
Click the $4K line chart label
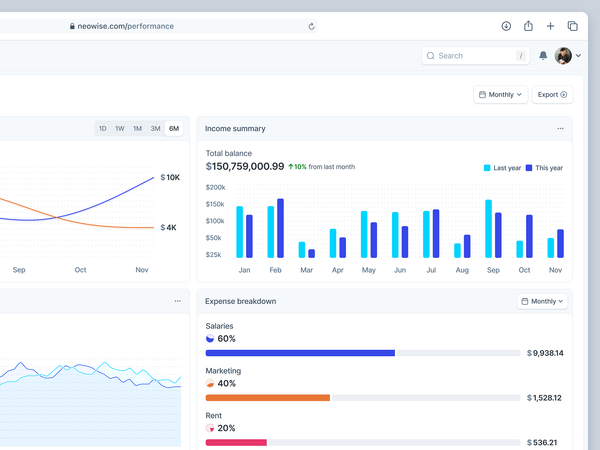(x=168, y=227)
